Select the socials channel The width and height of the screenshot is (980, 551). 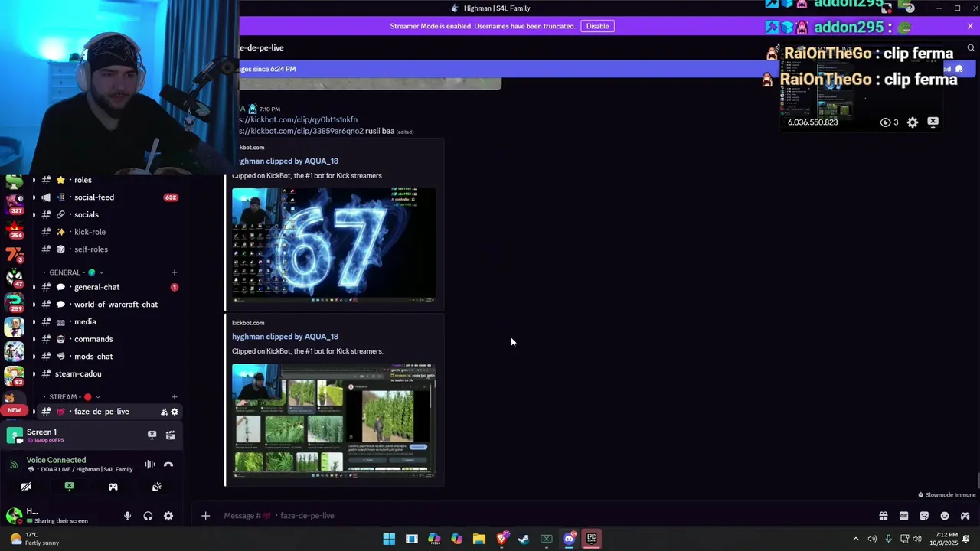coord(86,215)
